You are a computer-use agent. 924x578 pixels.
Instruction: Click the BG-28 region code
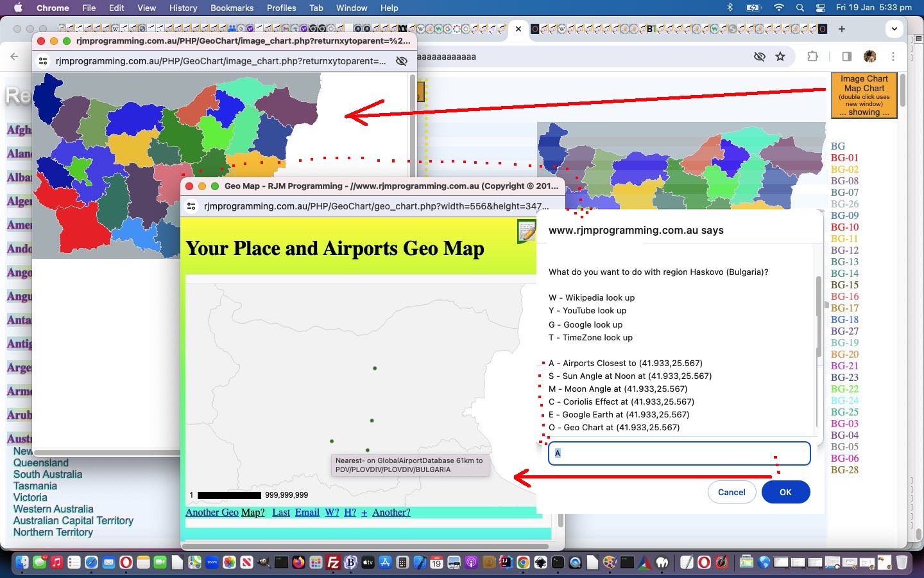point(844,469)
